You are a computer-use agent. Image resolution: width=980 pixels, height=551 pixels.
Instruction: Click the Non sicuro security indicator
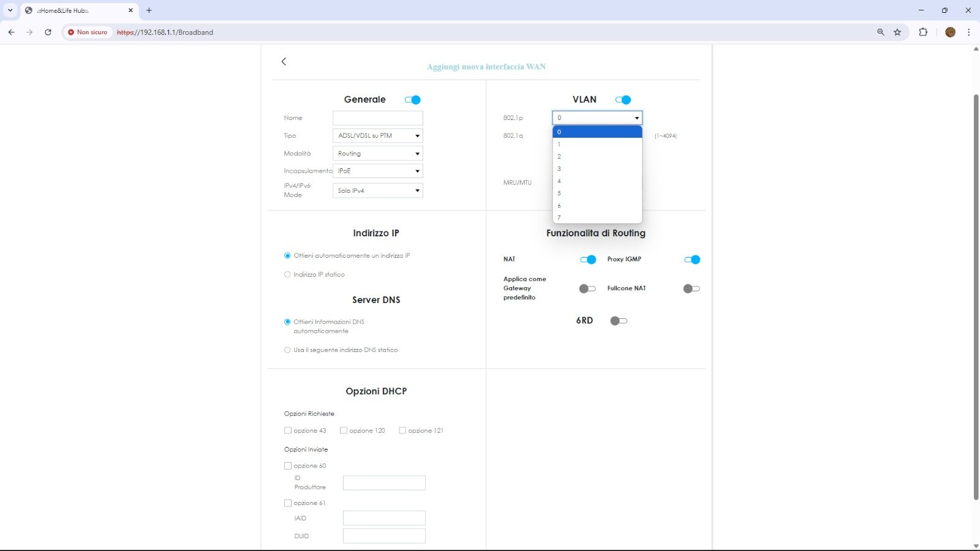[x=88, y=32]
